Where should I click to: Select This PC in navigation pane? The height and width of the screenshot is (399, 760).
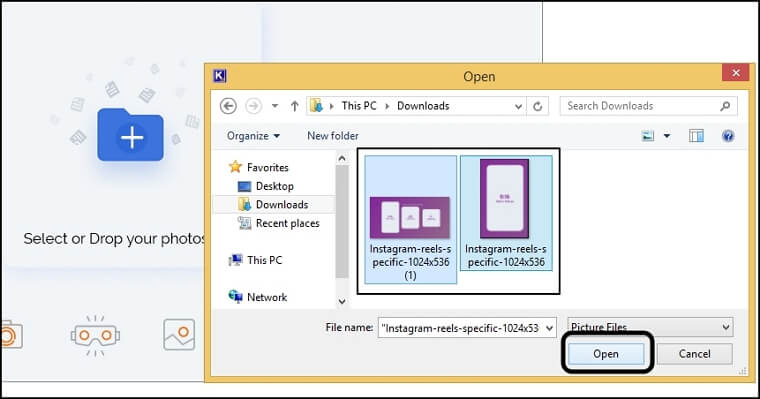tap(265, 260)
